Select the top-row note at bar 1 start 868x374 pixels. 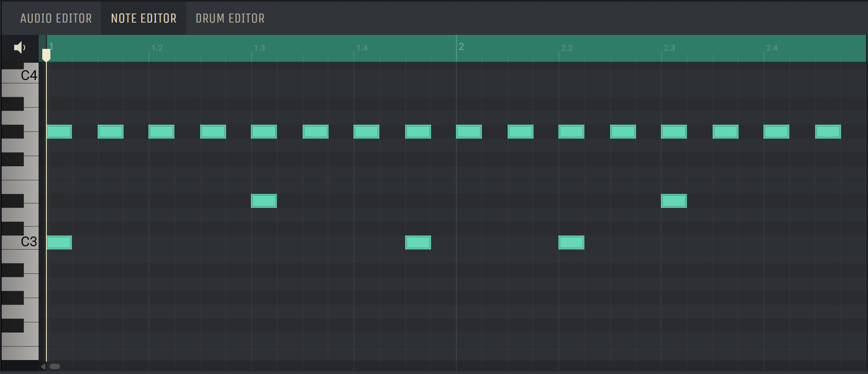59,132
